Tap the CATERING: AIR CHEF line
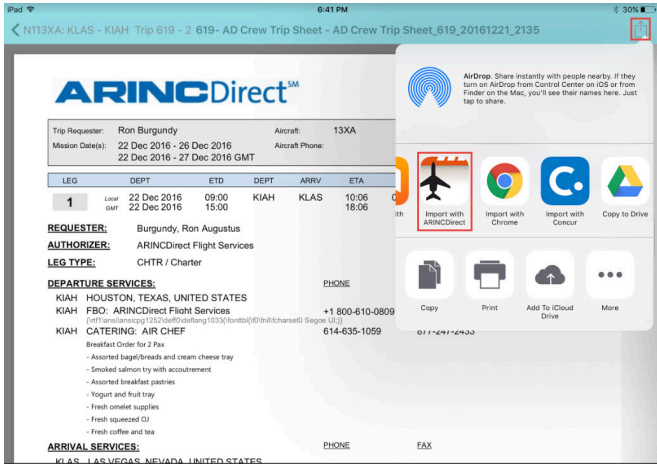Image resolution: width=657 pixels, height=465 pixels. point(136,331)
